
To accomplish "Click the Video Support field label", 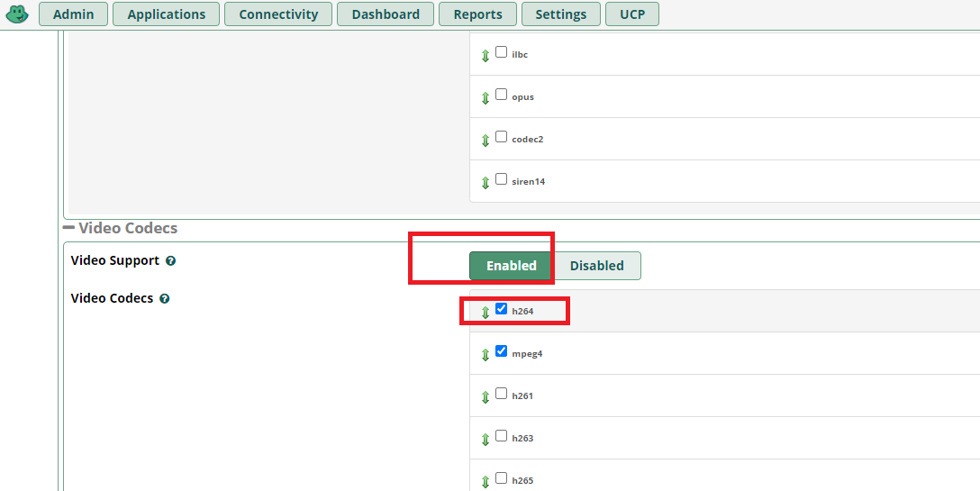I will click(115, 260).
